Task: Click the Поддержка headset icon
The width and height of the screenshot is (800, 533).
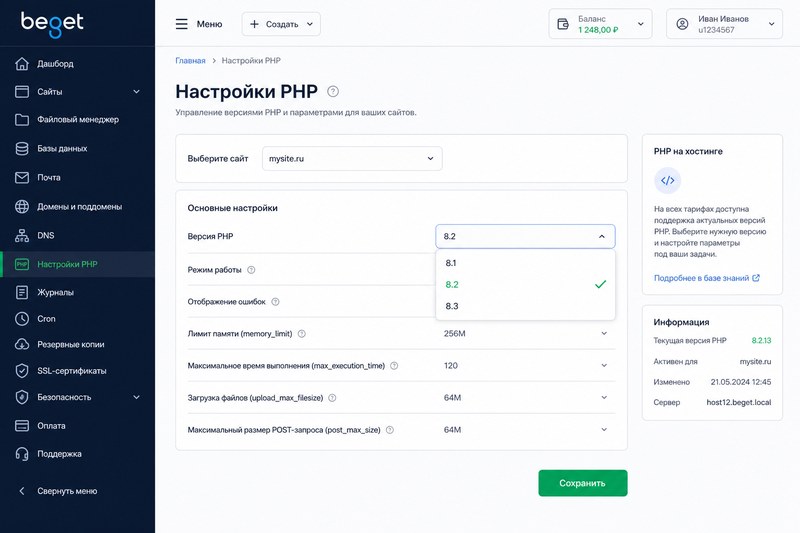Action: (x=22, y=454)
